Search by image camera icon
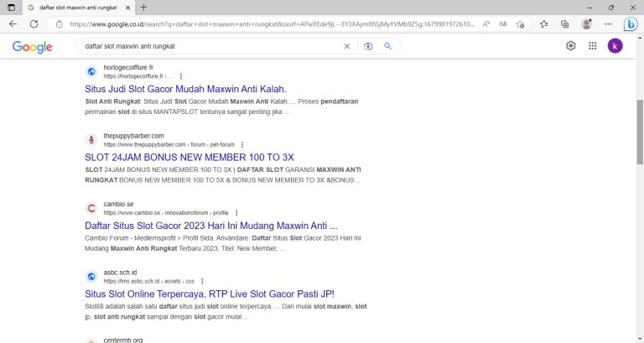Image resolution: width=644 pixels, height=343 pixels. click(368, 46)
